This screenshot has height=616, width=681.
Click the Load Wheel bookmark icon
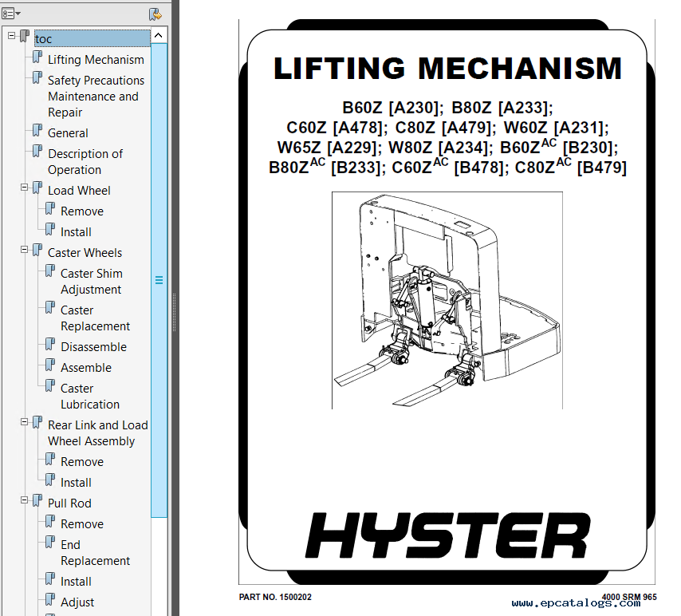click(37, 188)
